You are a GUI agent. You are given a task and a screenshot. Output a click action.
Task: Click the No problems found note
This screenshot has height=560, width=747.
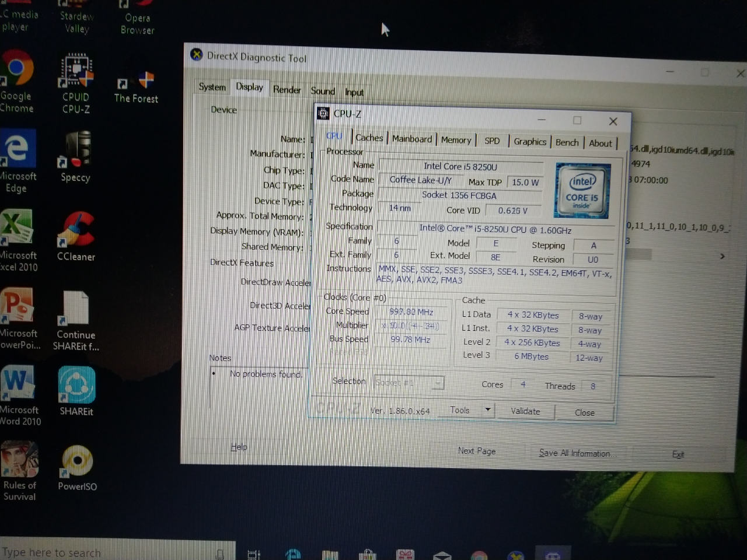[x=266, y=373]
